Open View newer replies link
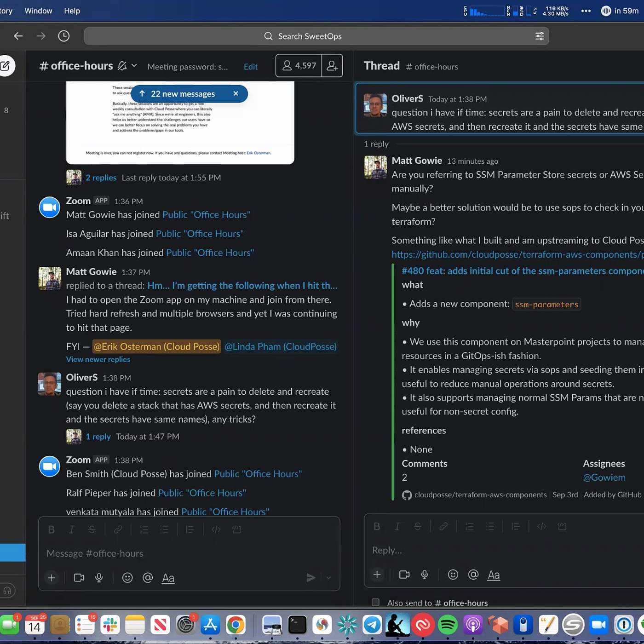The width and height of the screenshot is (644, 644). point(98,359)
